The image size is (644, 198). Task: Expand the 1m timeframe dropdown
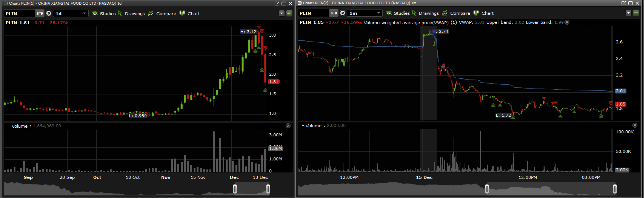(x=379, y=13)
